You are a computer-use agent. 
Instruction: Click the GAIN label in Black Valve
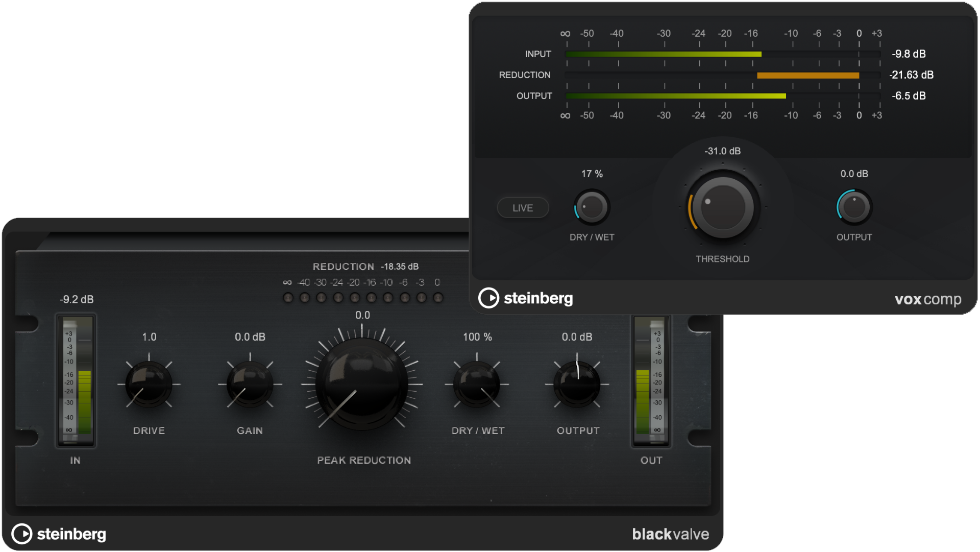pyautogui.click(x=250, y=430)
